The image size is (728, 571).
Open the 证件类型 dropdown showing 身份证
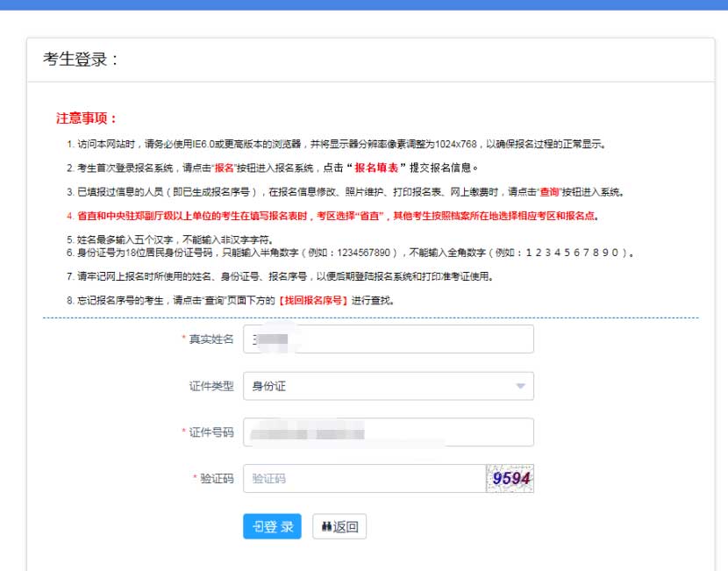pyautogui.click(x=388, y=386)
